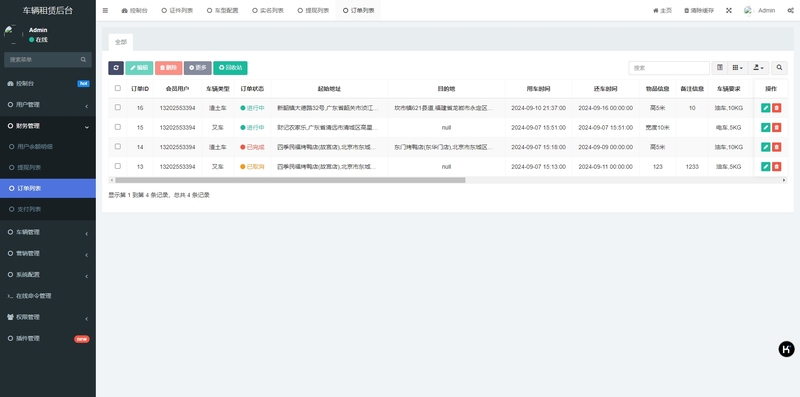Open 控制台 in the sidebar
The width and height of the screenshot is (800, 397).
48,83
